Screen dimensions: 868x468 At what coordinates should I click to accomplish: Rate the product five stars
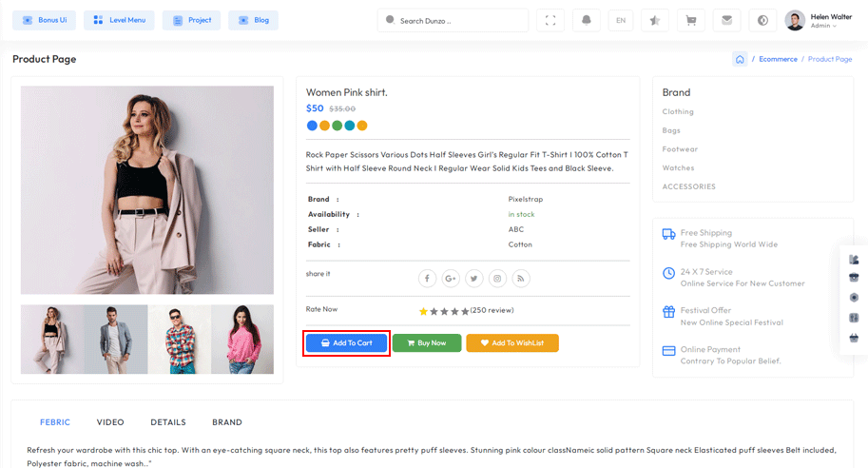(x=465, y=311)
